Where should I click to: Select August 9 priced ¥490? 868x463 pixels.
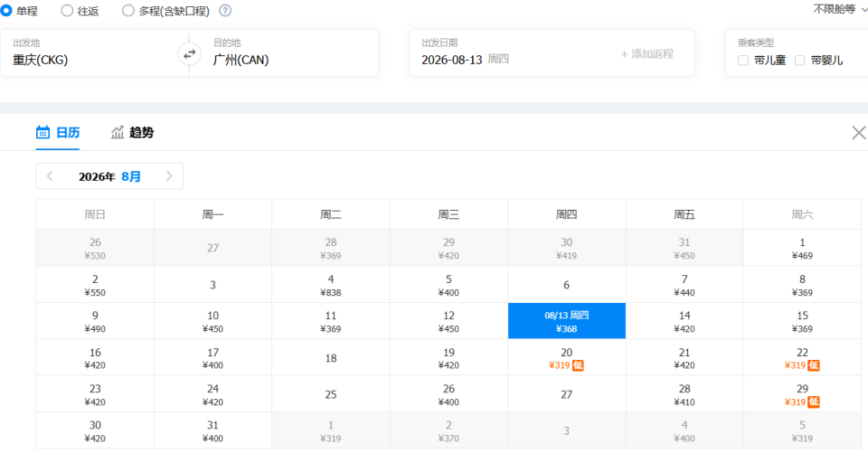[x=95, y=321]
